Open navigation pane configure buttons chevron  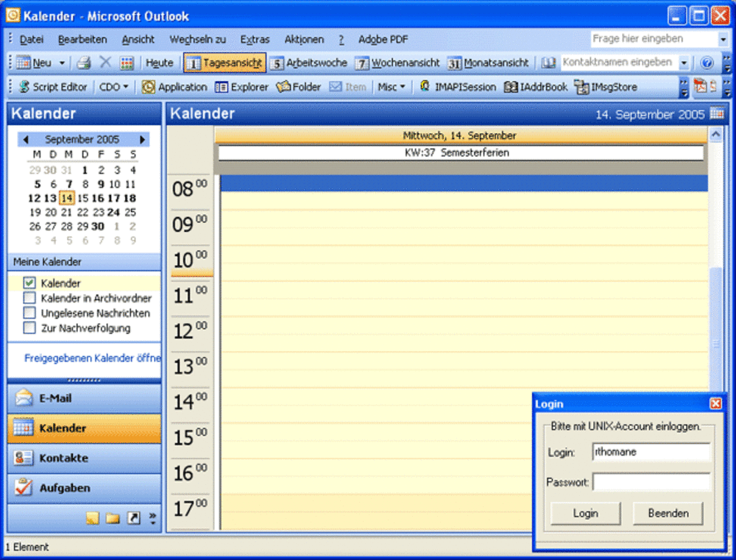coord(152,518)
